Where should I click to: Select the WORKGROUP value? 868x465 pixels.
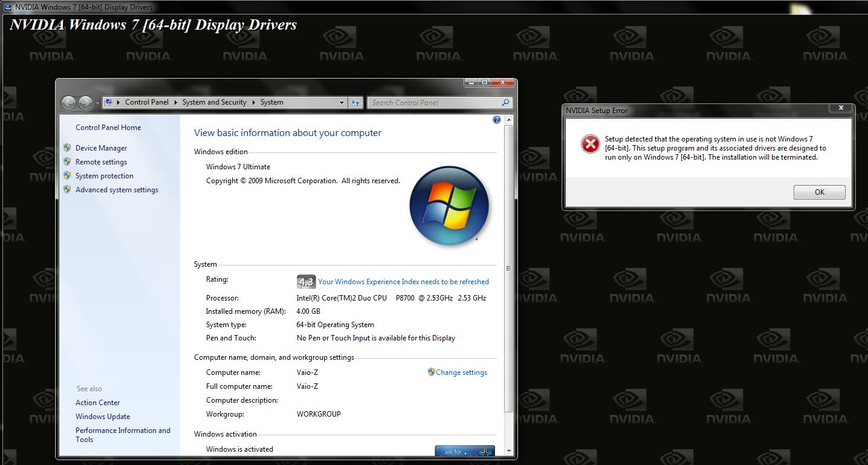(x=319, y=414)
